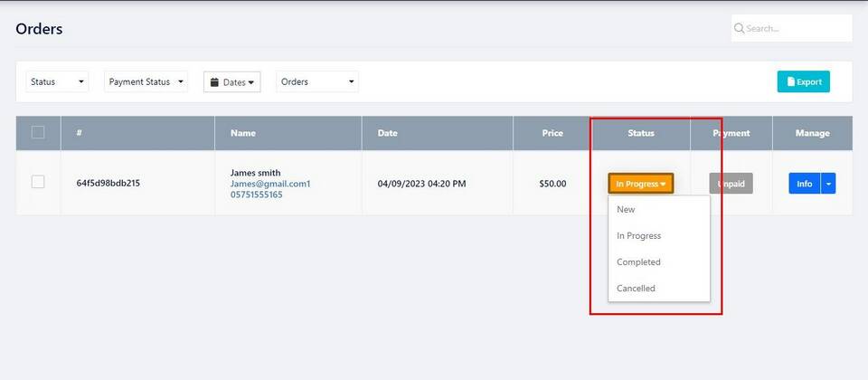Screen dimensions: 868x380
Task: Open the Orders select dropdown
Action: point(317,81)
